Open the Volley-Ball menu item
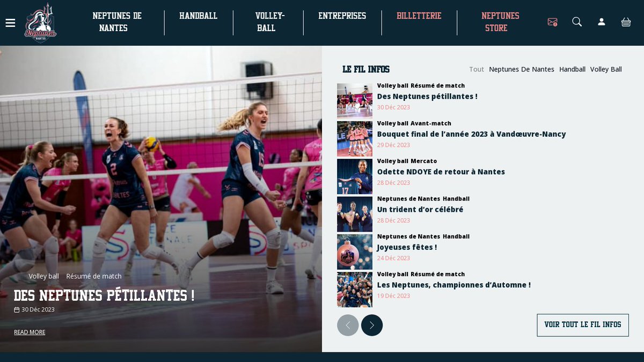This screenshot has height=362, width=644. 269,22
